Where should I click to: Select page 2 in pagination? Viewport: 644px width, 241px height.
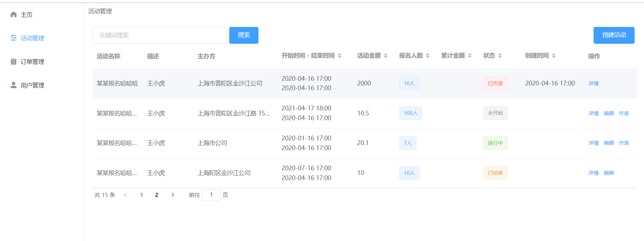(x=157, y=195)
